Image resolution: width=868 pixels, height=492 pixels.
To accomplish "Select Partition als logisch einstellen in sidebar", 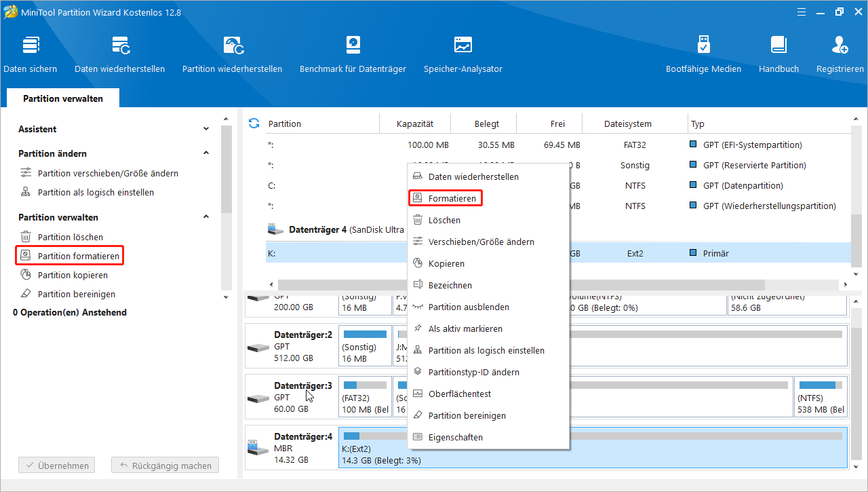I will click(x=87, y=192).
